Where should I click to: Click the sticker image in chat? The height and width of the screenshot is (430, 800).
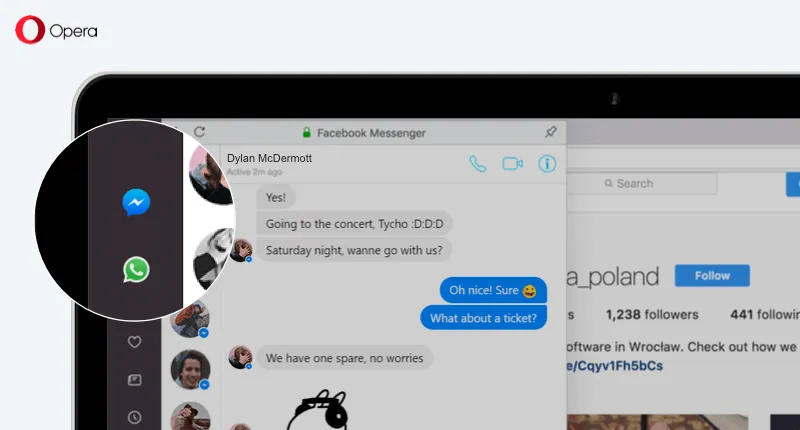[318, 410]
